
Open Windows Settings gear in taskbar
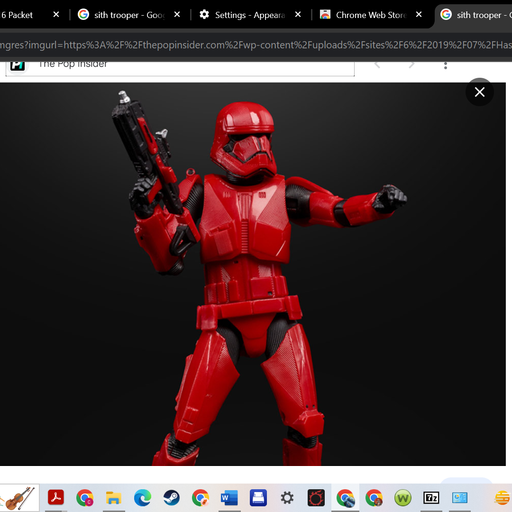pos(287,498)
